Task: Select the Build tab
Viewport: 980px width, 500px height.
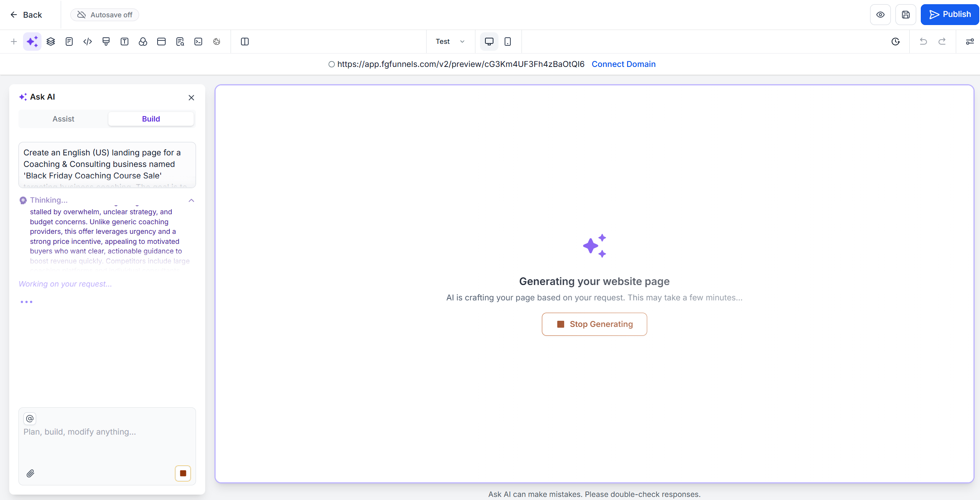Action: 151,119
